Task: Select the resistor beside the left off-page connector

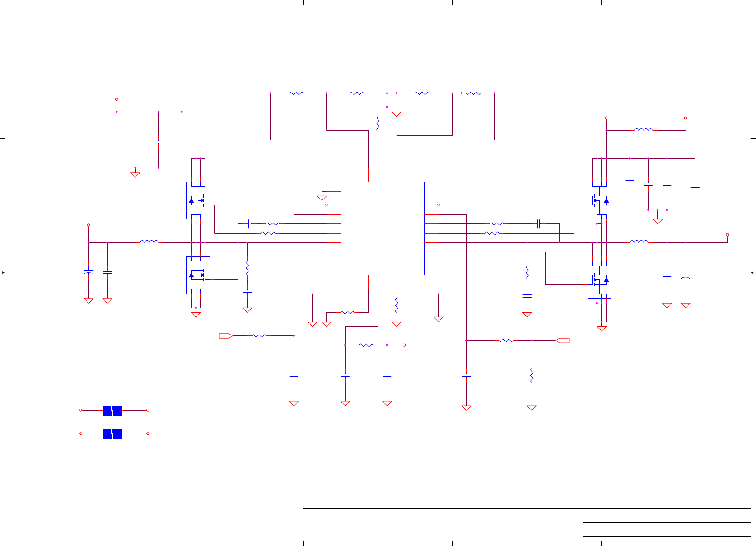Action: tap(259, 335)
